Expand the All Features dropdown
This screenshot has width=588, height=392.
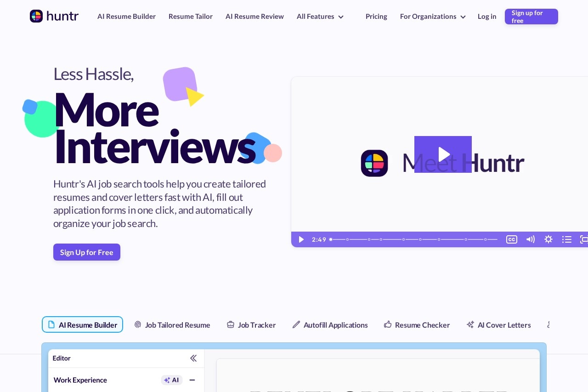pyautogui.click(x=320, y=17)
